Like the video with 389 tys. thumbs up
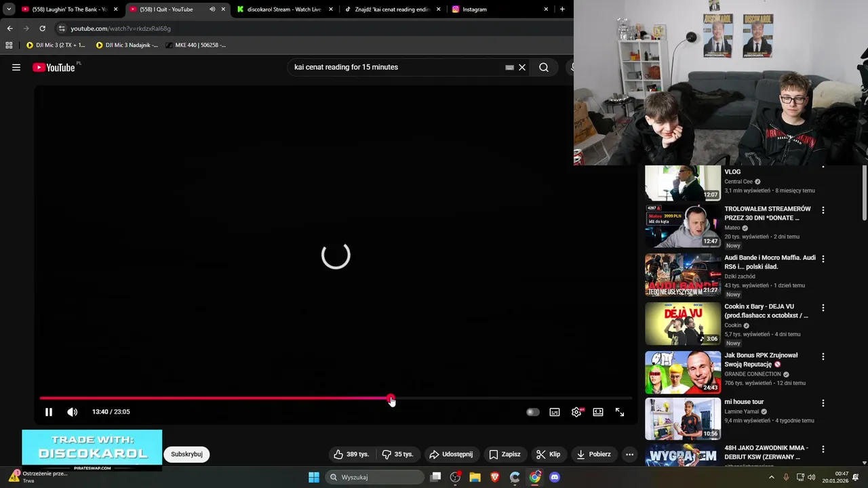The width and height of the screenshot is (868, 488). (x=351, y=454)
